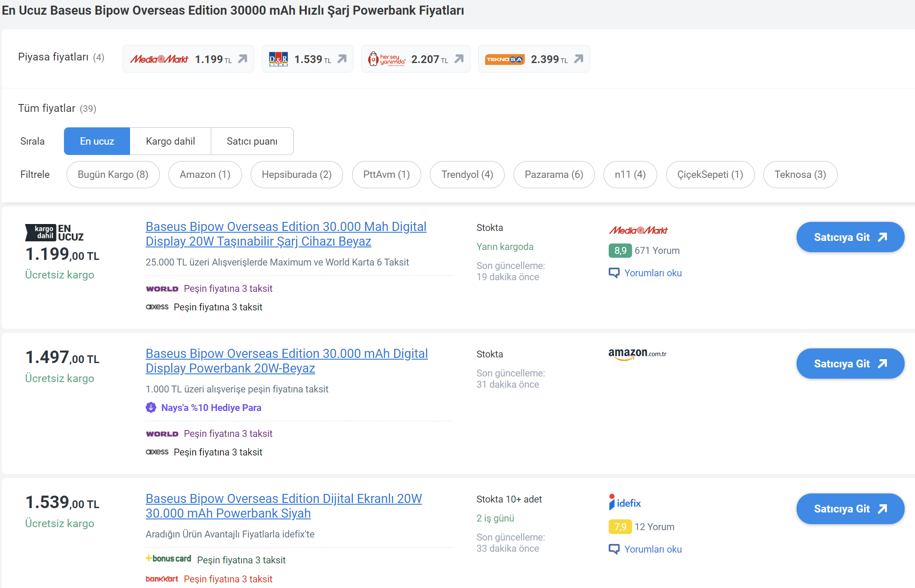
Task: Click the MediaMarkt logo in market prices
Action: [159, 59]
